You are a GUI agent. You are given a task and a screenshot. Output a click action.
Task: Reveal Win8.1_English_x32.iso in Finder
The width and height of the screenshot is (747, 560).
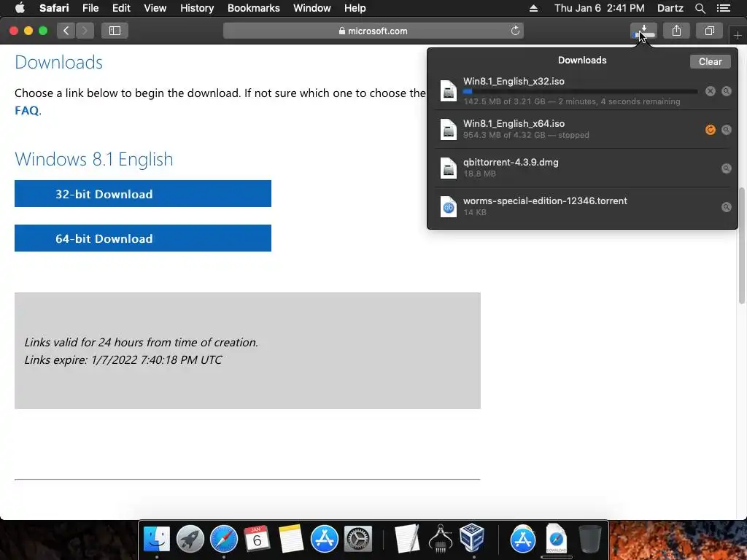(x=726, y=91)
